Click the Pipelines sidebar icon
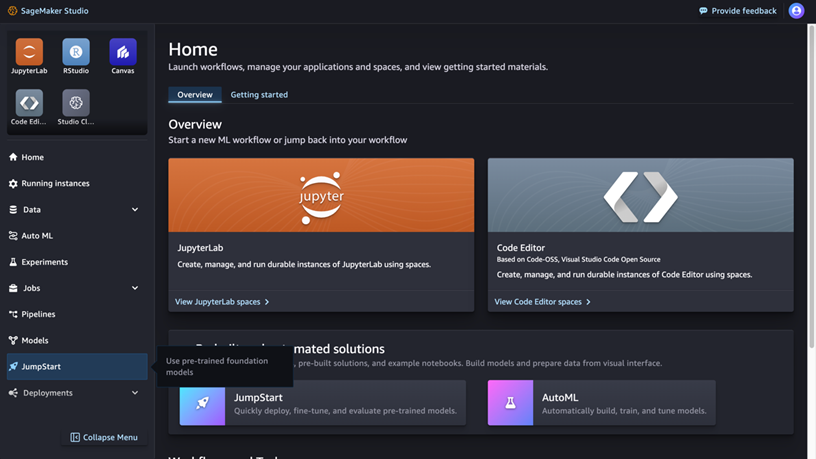Image resolution: width=816 pixels, height=459 pixels. [x=13, y=314]
